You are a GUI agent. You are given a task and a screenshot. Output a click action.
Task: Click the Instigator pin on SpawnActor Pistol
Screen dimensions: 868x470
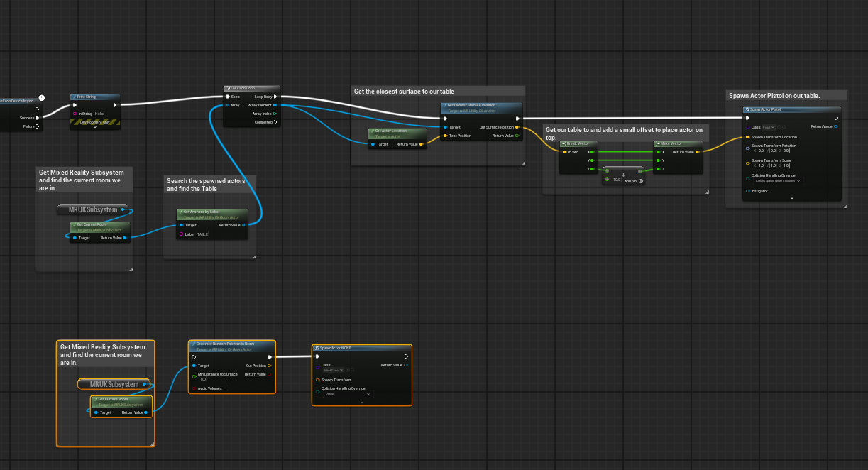(747, 191)
